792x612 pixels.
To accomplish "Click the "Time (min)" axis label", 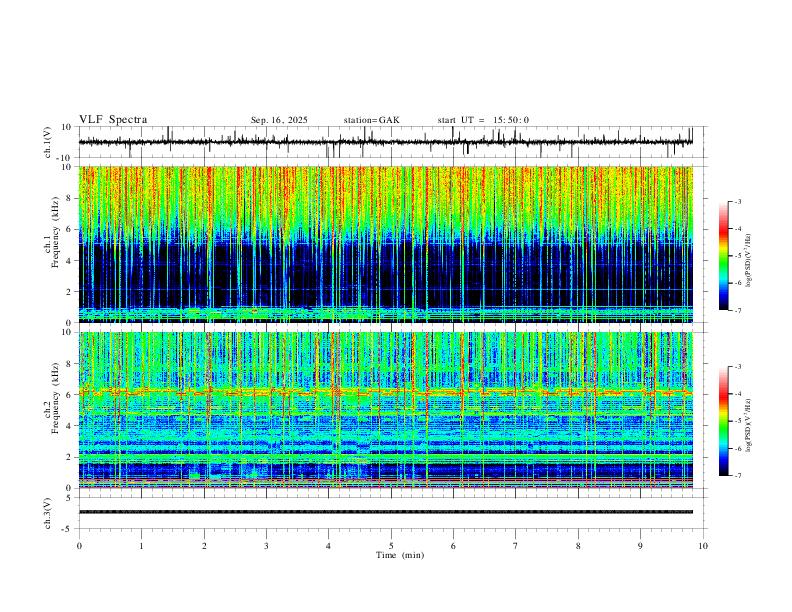I will (400, 555).
